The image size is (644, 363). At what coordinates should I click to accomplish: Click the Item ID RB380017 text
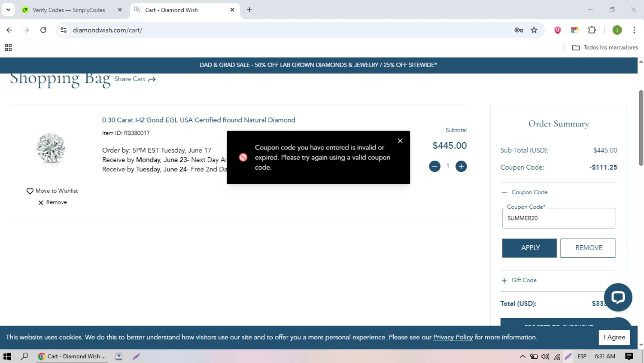[x=126, y=133]
